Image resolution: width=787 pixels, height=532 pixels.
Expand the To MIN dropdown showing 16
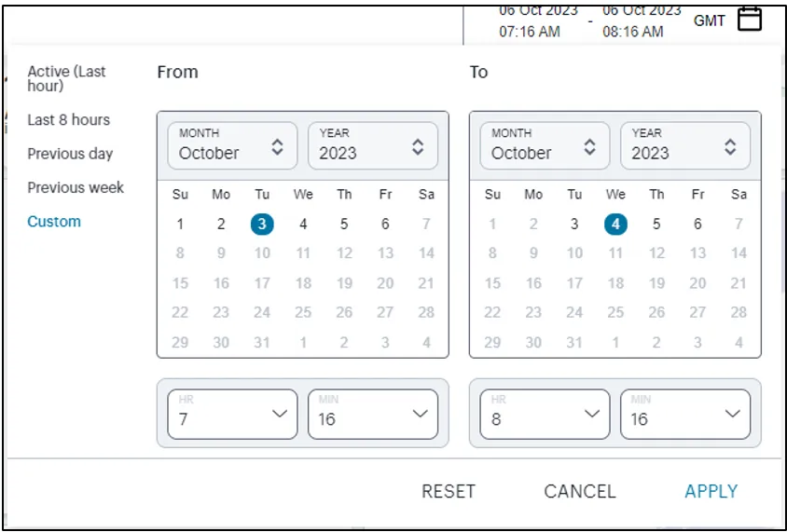coord(685,415)
